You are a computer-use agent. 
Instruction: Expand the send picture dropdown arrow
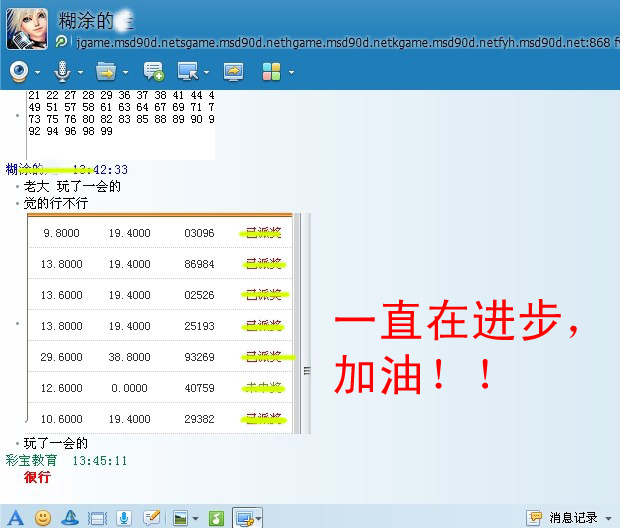(195, 518)
